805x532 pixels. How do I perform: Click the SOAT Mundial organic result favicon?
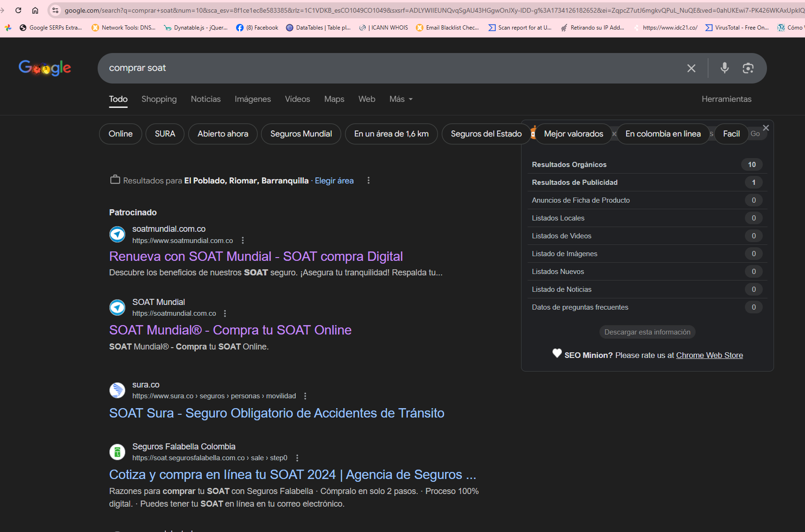tap(117, 307)
